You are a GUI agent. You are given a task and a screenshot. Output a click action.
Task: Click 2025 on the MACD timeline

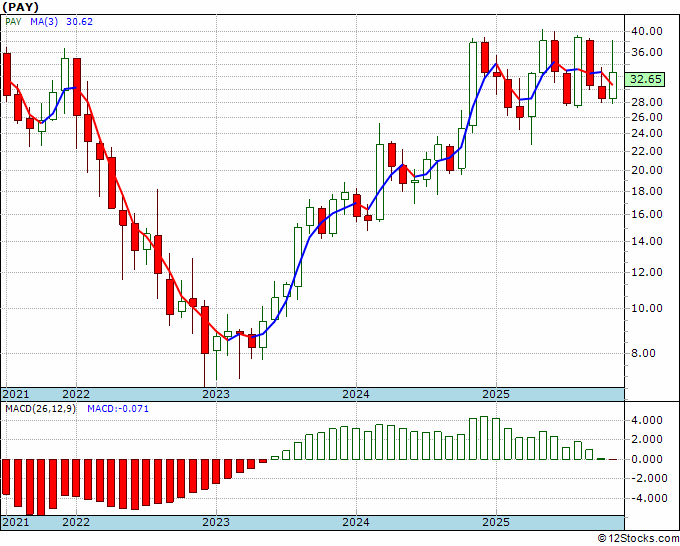point(496,522)
